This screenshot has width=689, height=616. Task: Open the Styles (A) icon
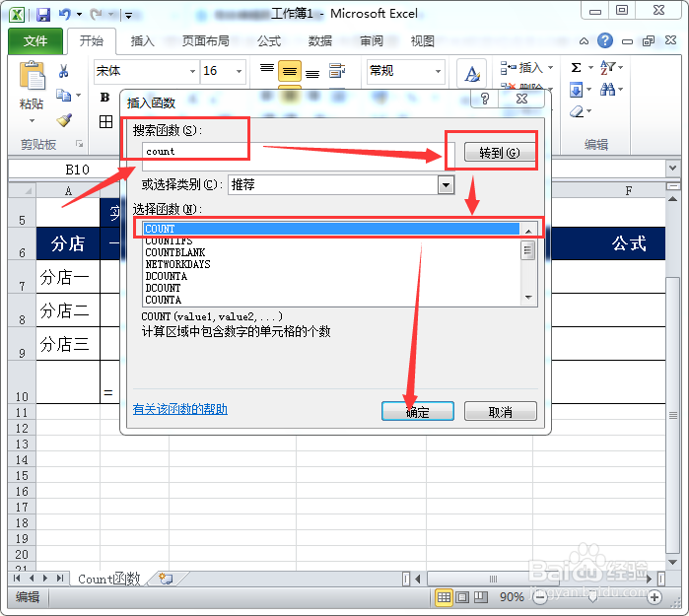(471, 73)
